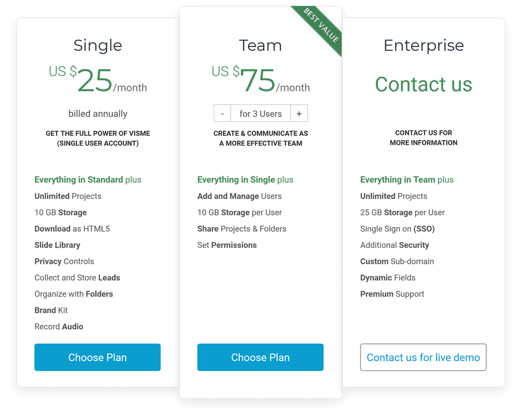Image resolution: width=523 pixels, height=420 pixels.
Task: Click the Single Sign on (SSO) feature
Action: (x=397, y=229)
